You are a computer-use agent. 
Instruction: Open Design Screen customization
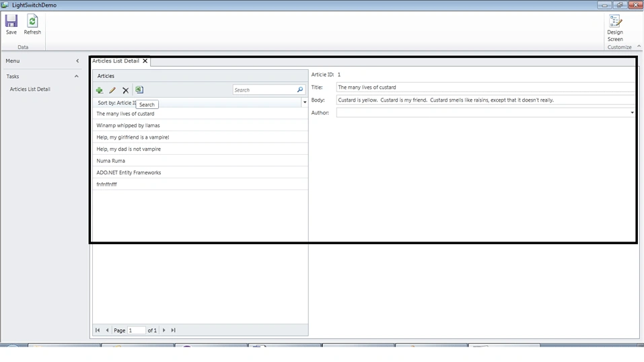(x=615, y=28)
